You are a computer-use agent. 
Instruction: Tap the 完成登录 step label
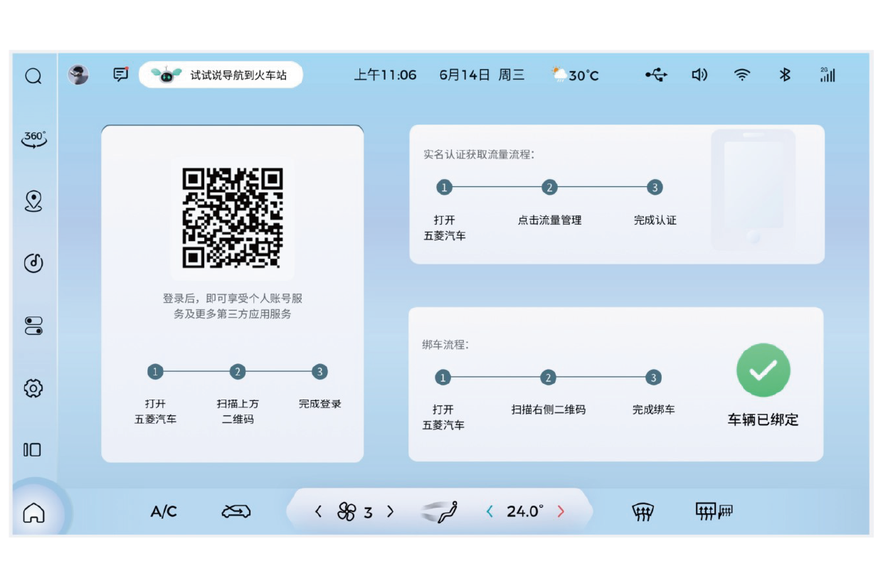(320, 404)
